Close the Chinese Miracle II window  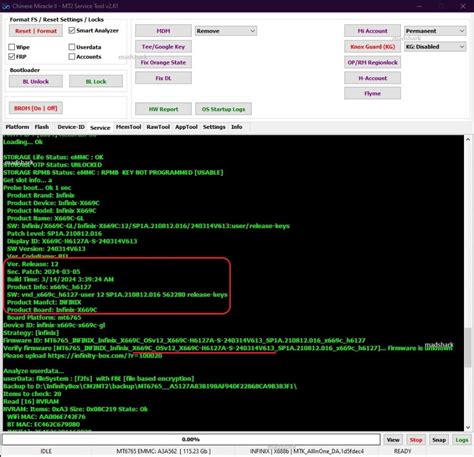click(x=463, y=6)
